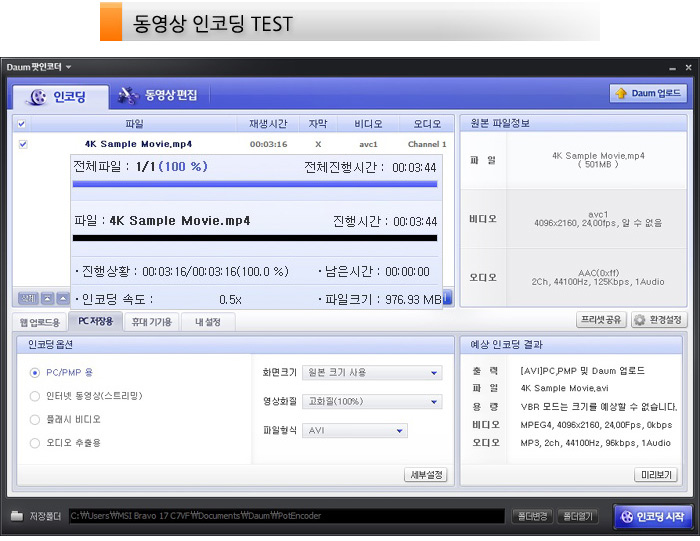
Task: Click the 저장폴더 folder icon
Action: tap(17, 517)
